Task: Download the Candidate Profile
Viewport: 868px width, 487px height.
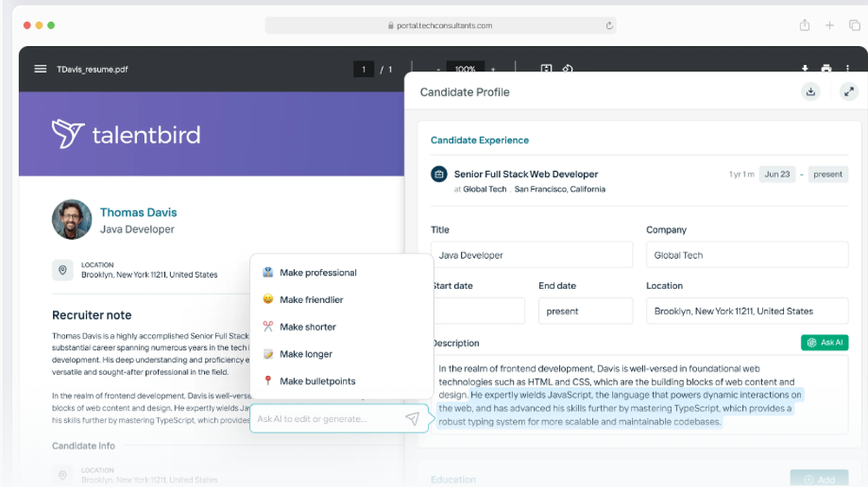Action: [x=811, y=92]
